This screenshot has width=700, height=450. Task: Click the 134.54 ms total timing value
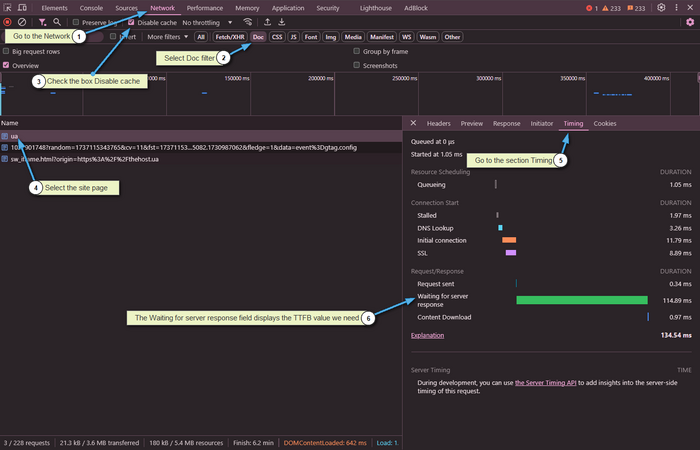(x=676, y=335)
